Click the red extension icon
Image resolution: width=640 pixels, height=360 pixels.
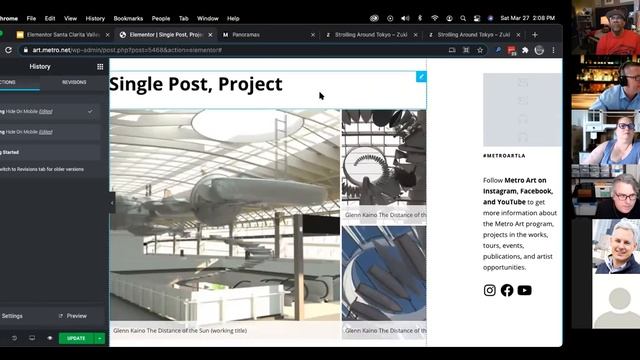(x=511, y=50)
